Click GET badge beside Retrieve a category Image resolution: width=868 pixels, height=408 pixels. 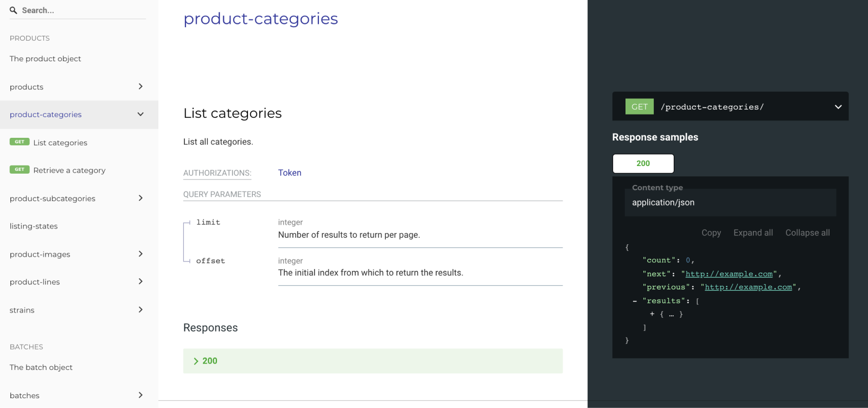click(20, 170)
